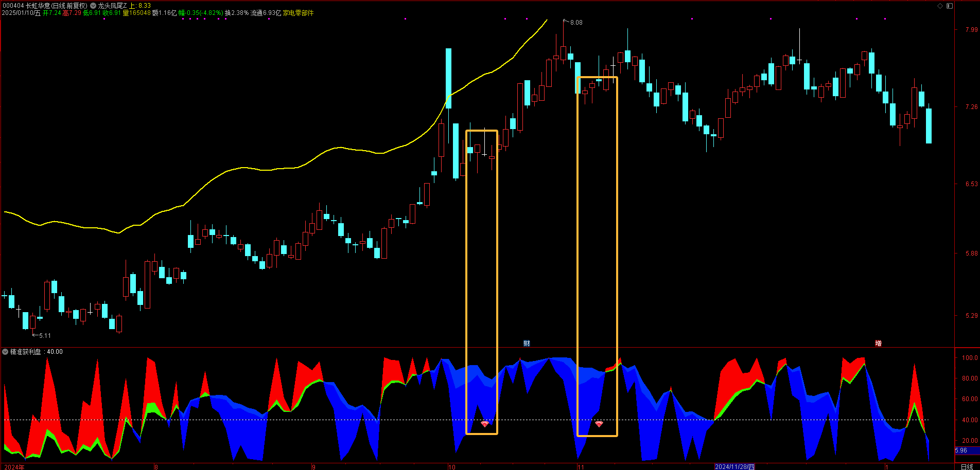
Task: Click the 5.88 price axis label
Action: click(x=971, y=254)
